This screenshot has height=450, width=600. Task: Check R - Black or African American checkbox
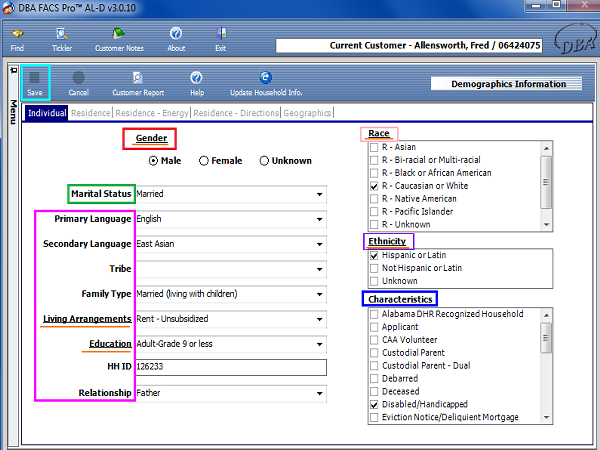click(374, 173)
